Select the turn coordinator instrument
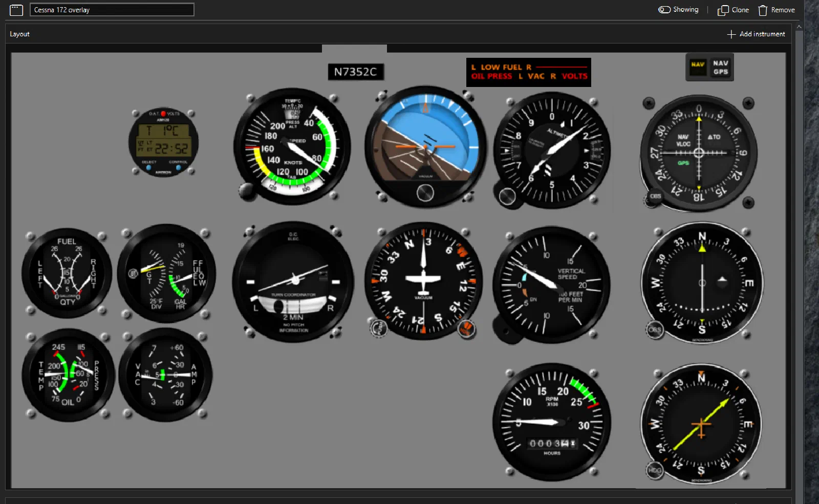Image resolution: width=819 pixels, height=504 pixels. (293, 282)
